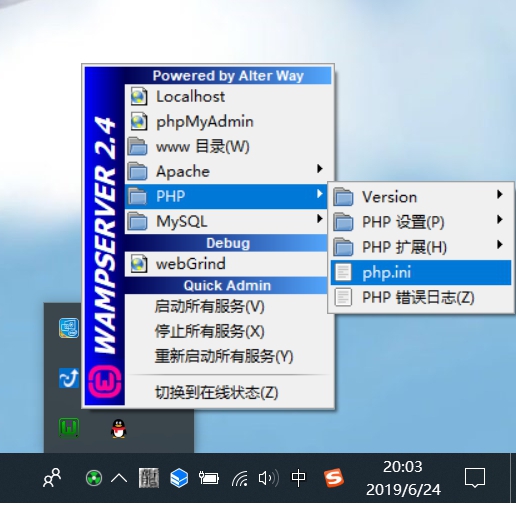Screen dimensions: 516x505
Task: Click the globe icon beside phpMyAdmin
Action: point(139,122)
